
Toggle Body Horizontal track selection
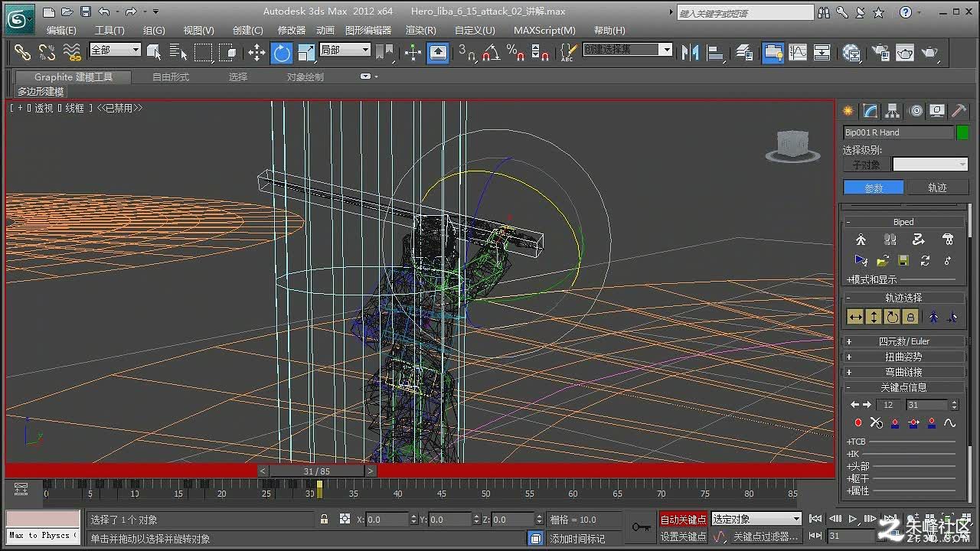click(x=855, y=317)
